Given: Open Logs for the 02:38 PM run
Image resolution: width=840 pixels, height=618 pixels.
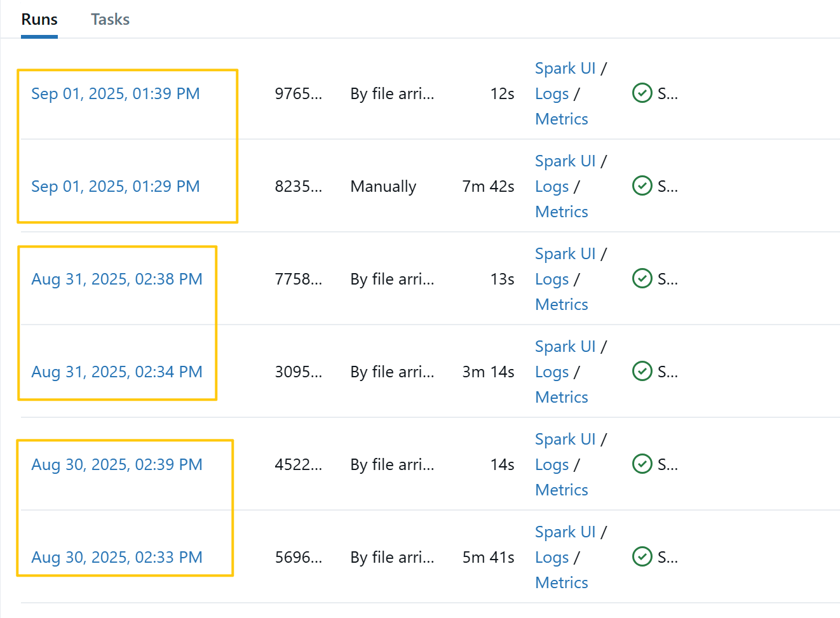Looking at the screenshot, I should point(552,279).
